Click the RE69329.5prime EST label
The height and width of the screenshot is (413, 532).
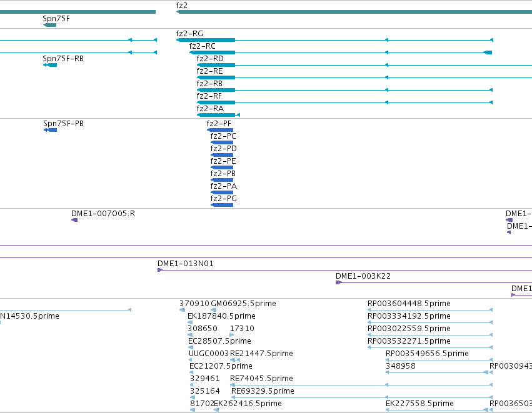[263, 392]
